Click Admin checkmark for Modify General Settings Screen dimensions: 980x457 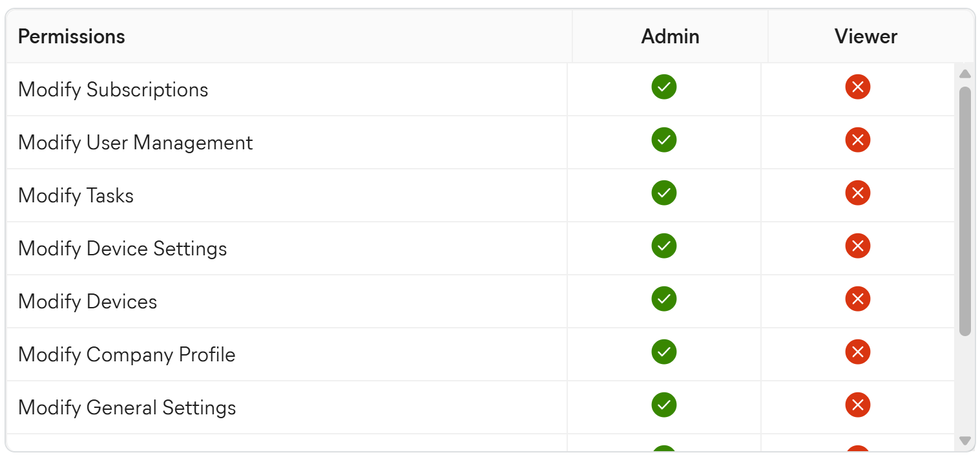click(663, 405)
